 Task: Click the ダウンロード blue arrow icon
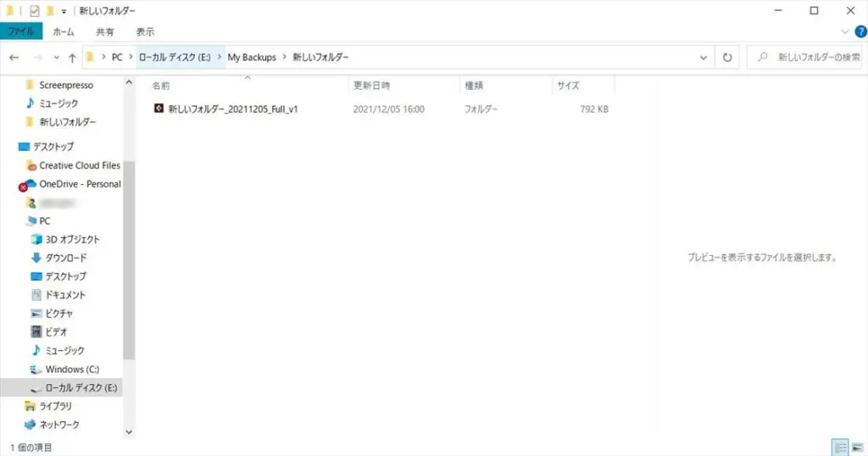pyautogui.click(x=36, y=258)
